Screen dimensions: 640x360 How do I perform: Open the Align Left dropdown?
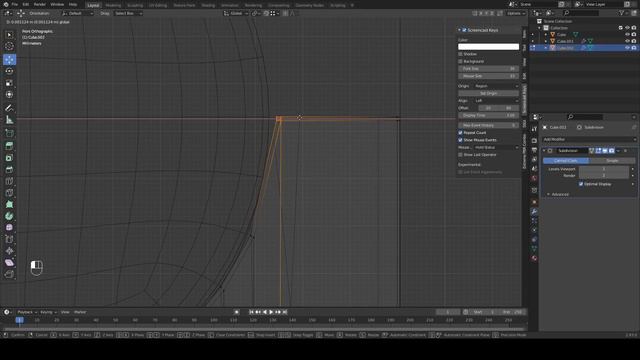[x=497, y=100]
